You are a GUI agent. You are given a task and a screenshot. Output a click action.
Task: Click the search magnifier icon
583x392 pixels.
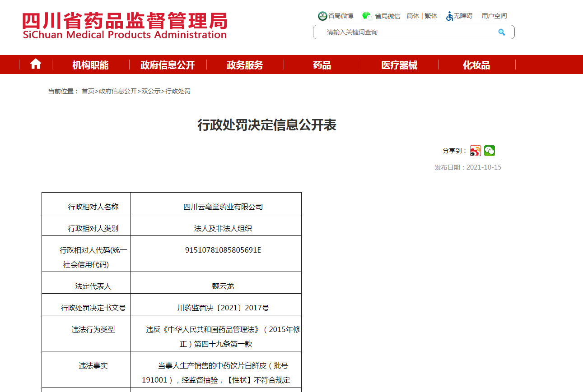[502, 32]
